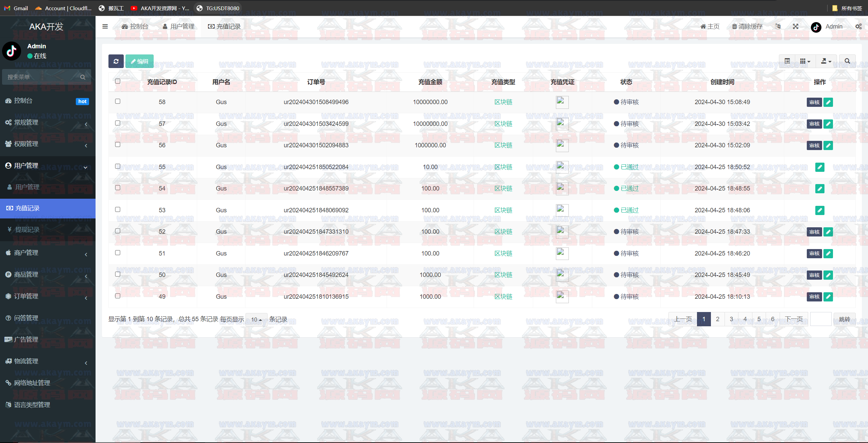Open 提现记录 in the sidebar menu
Screen dimensions: 868x443
click(x=27, y=230)
